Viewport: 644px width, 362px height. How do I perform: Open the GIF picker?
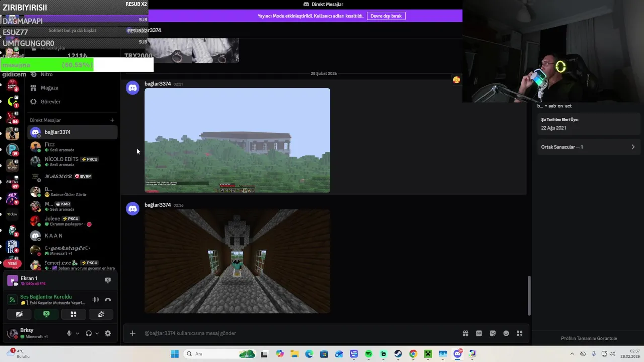tap(479, 333)
